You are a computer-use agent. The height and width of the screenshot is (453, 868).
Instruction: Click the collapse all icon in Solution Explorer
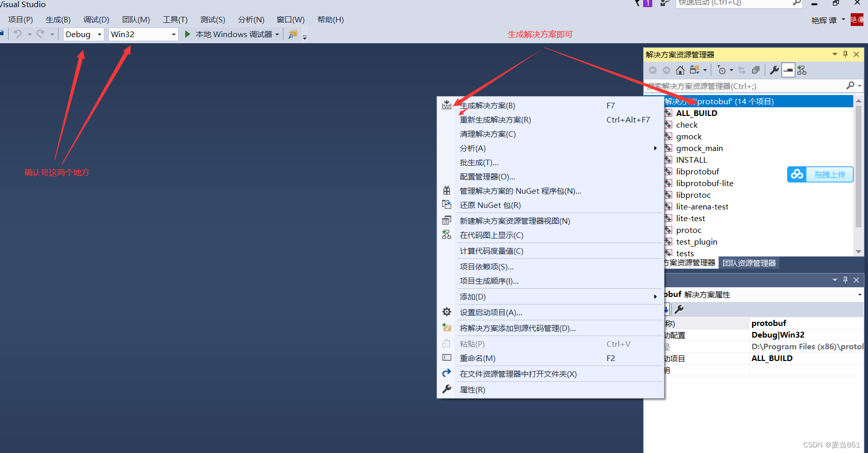756,70
